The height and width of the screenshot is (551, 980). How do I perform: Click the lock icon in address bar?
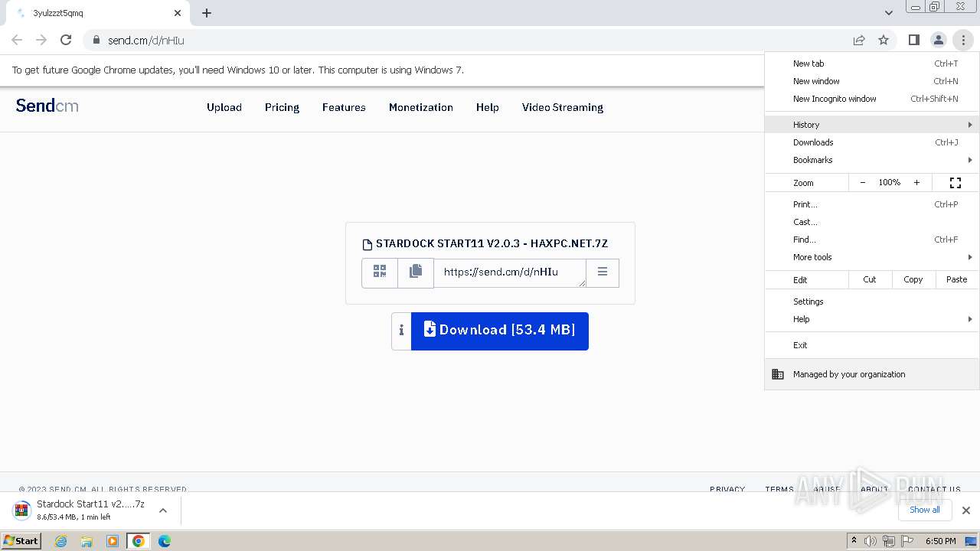pos(96,41)
